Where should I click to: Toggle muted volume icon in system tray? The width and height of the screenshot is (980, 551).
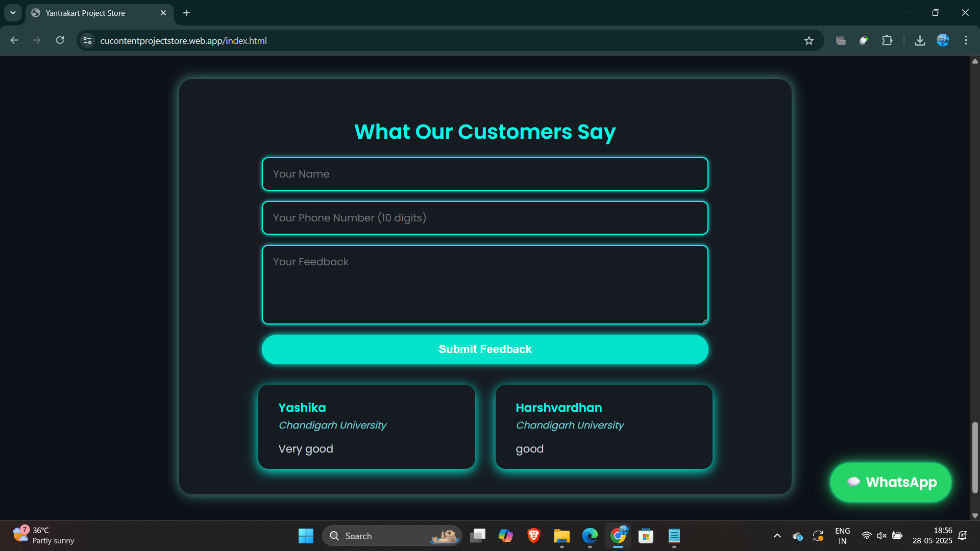pos(881,536)
